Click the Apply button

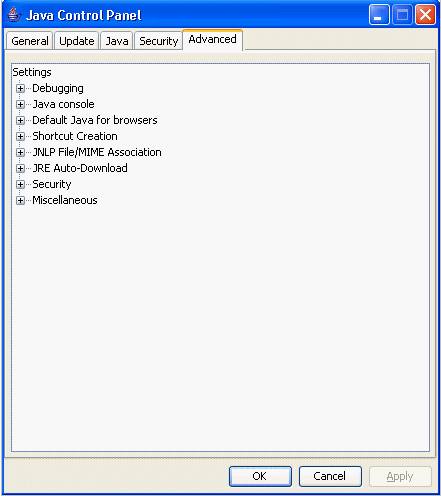tap(400, 476)
